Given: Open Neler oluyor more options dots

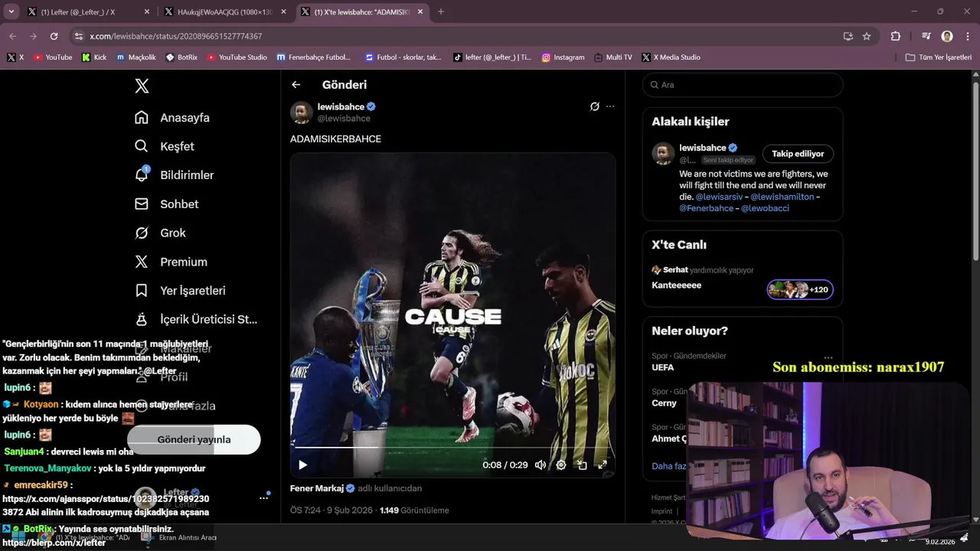Looking at the screenshot, I should pos(828,357).
